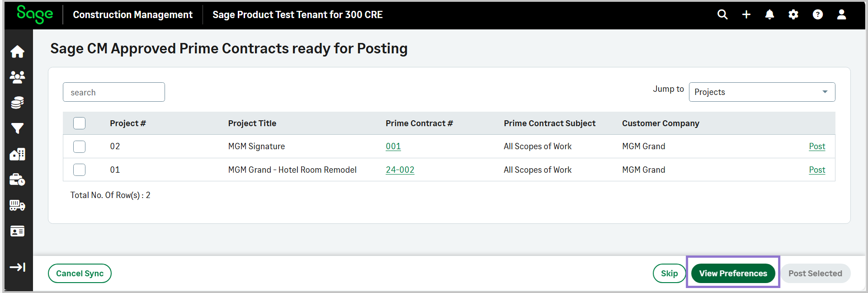Viewport: 868px width, 293px height.
Task: Open the ID card sidebar icon
Action: point(17,231)
